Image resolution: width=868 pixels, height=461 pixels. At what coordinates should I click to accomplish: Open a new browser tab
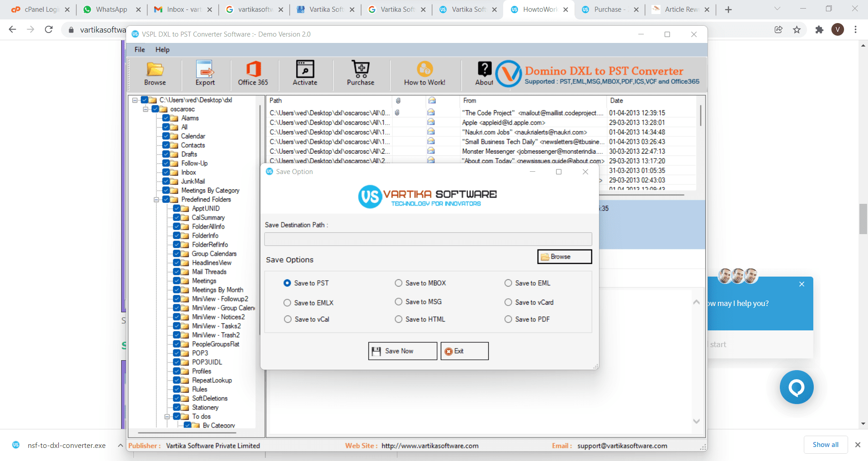pyautogui.click(x=728, y=9)
